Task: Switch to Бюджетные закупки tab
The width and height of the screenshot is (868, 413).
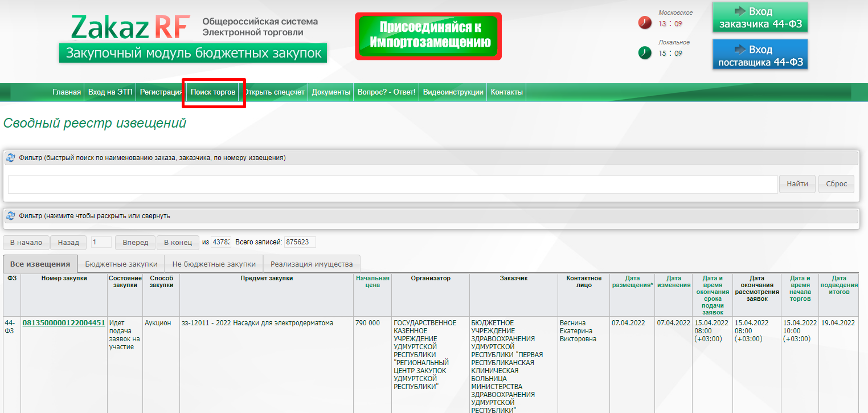Action: point(121,264)
